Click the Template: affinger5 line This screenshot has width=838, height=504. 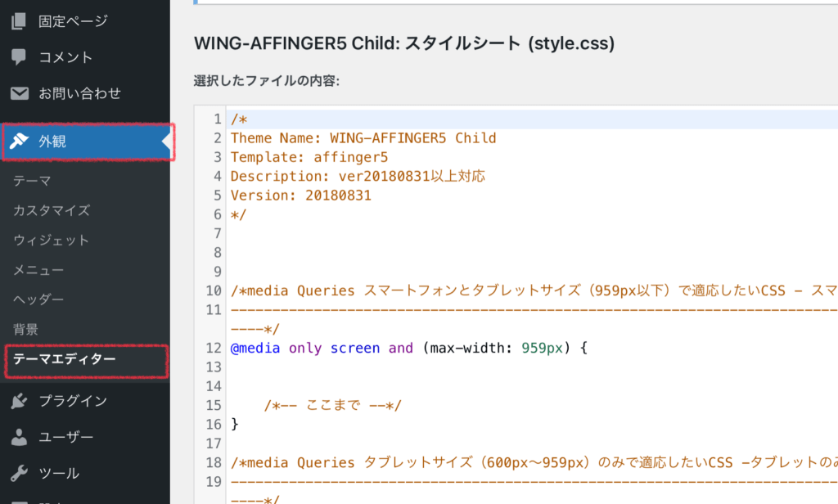(309, 157)
